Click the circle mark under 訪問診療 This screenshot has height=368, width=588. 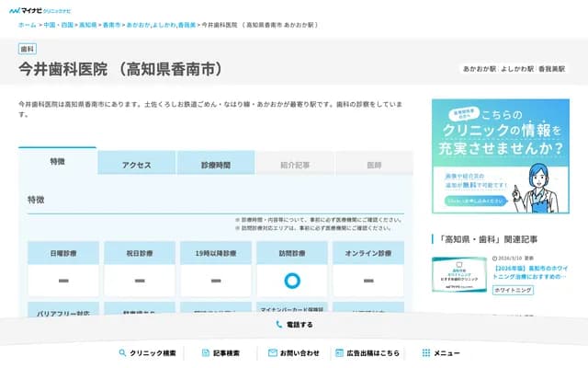(292, 281)
